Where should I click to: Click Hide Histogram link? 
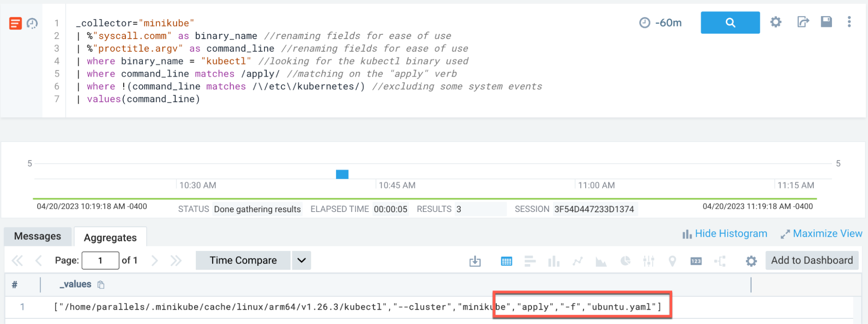[725, 234]
